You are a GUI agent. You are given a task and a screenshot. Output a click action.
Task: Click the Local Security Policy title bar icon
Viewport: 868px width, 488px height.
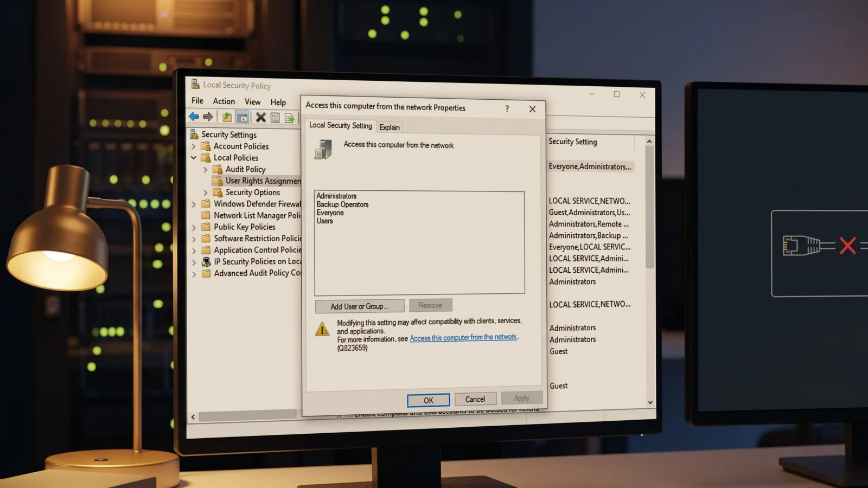coord(195,84)
